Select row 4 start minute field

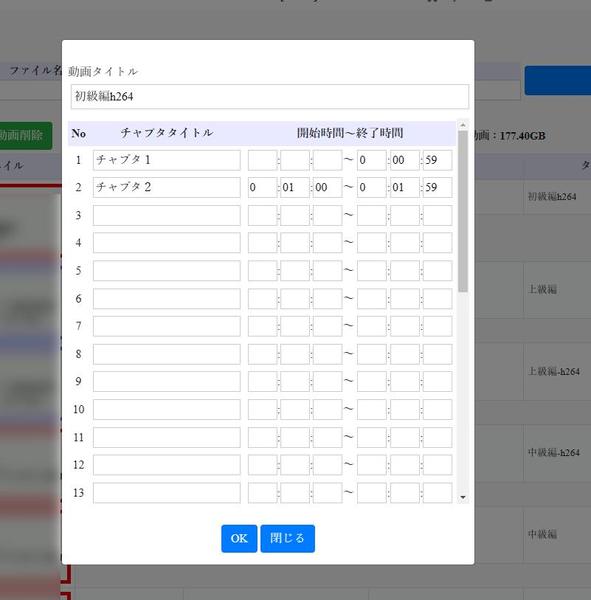point(295,243)
